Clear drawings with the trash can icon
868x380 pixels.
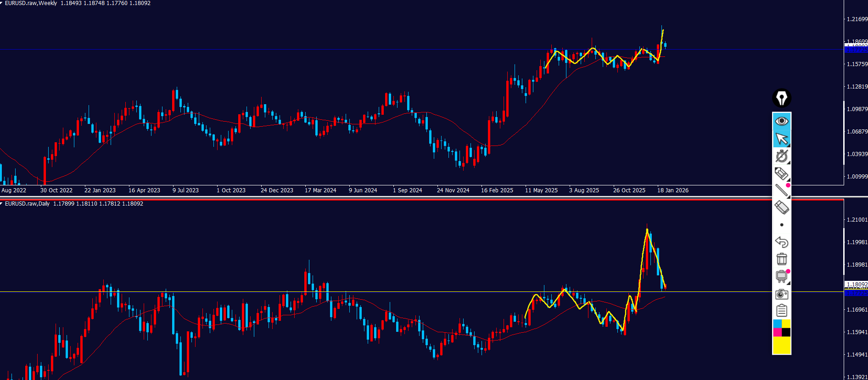781,259
